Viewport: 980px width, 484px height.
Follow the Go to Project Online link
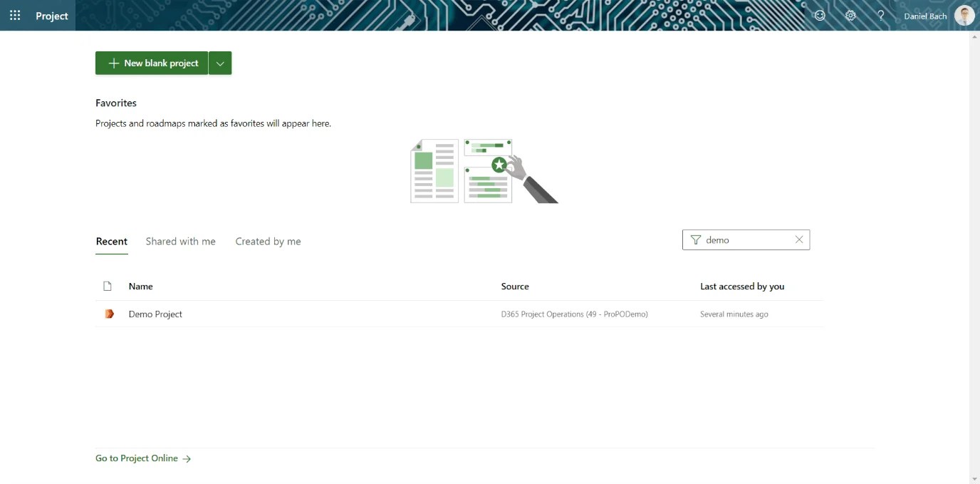click(143, 458)
